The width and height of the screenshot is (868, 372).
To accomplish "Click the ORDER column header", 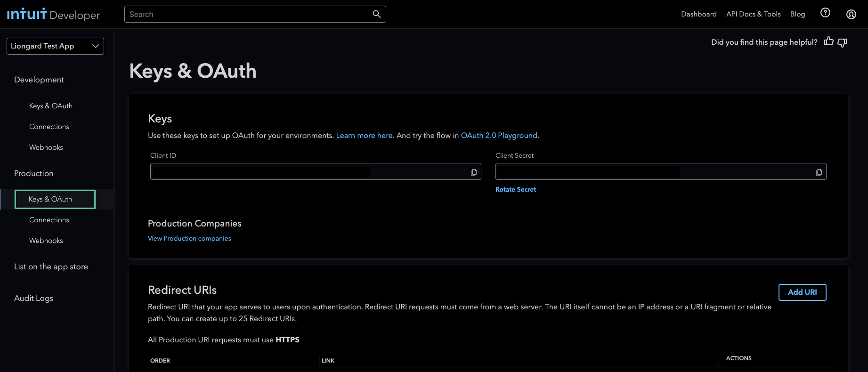I will pyautogui.click(x=160, y=361).
